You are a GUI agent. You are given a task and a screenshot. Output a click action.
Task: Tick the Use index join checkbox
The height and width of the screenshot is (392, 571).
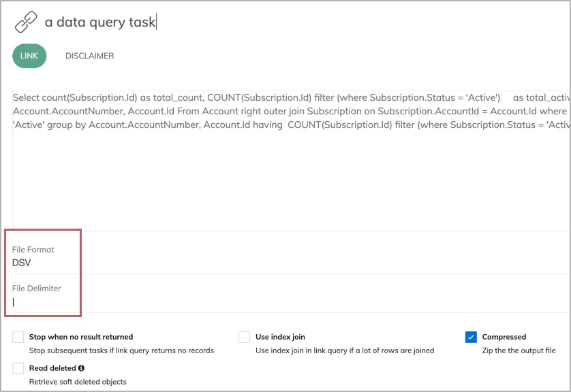(245, 337)
